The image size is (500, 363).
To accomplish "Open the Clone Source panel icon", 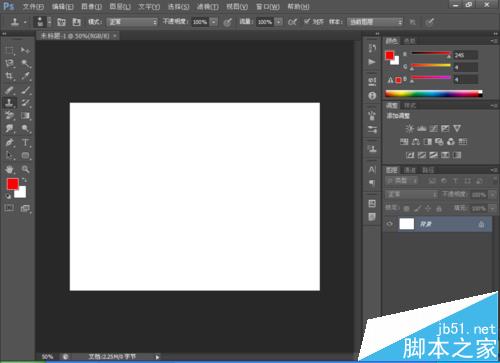I will [x=372, y=149].
